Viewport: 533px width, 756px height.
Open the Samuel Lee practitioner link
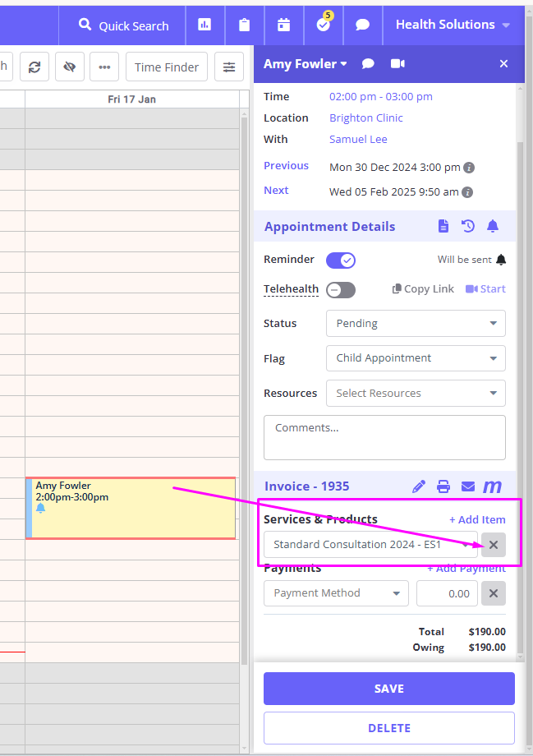tap(358, 140)
